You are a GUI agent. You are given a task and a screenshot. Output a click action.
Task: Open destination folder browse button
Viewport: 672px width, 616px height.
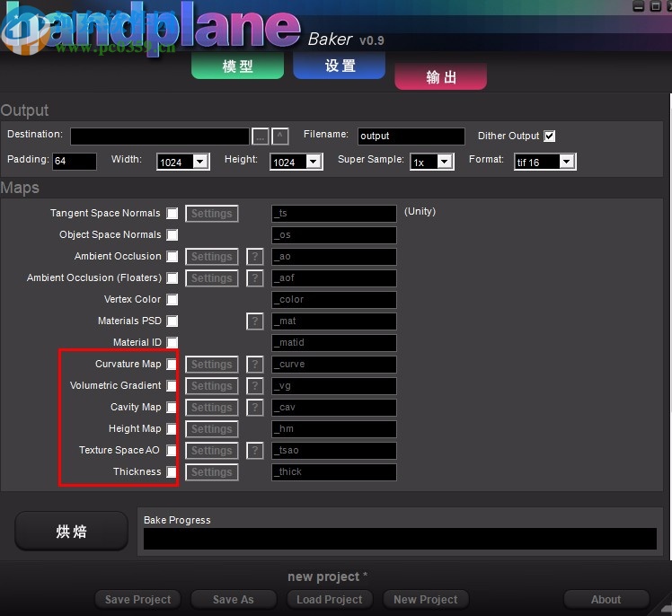261,136
